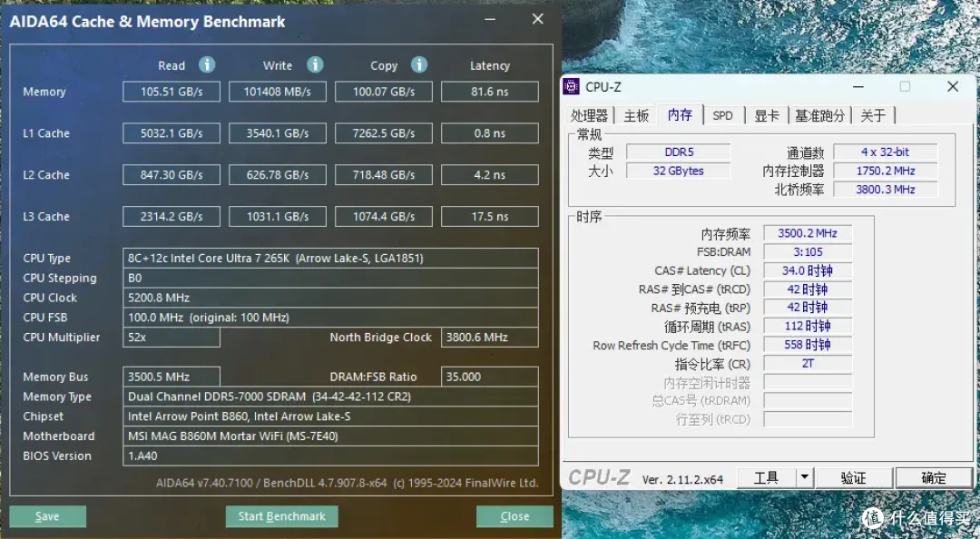Click L1 Cache Read value 5032.1 GB/s
This screenshot has height=539, width=980.
171,133
